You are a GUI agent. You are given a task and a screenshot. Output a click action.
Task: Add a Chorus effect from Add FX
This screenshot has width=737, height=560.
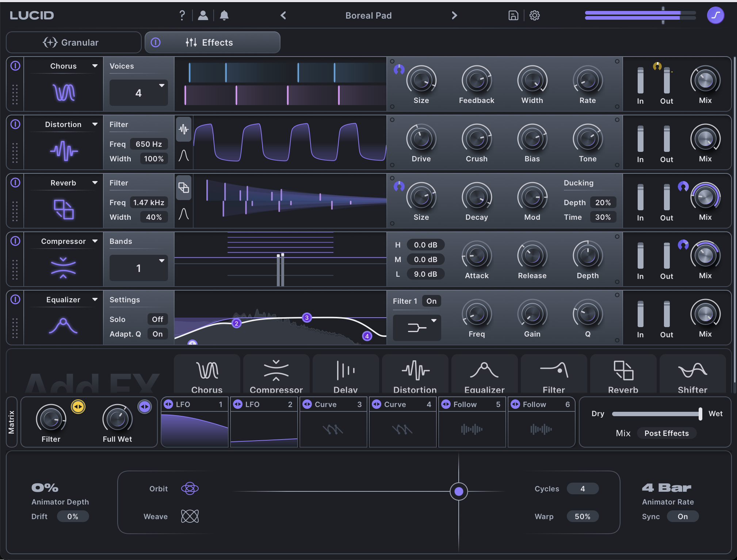click(207, 374)
